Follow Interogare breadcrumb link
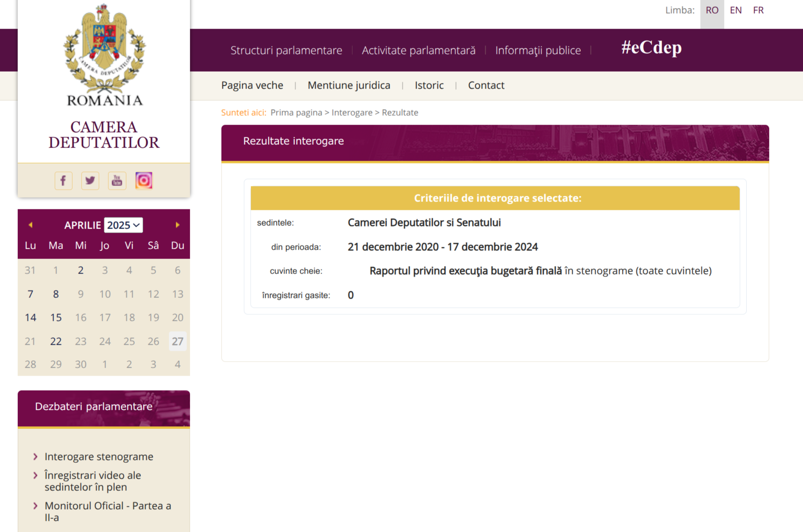This screenshot has height=532, width=803. (x=352, y=112)
